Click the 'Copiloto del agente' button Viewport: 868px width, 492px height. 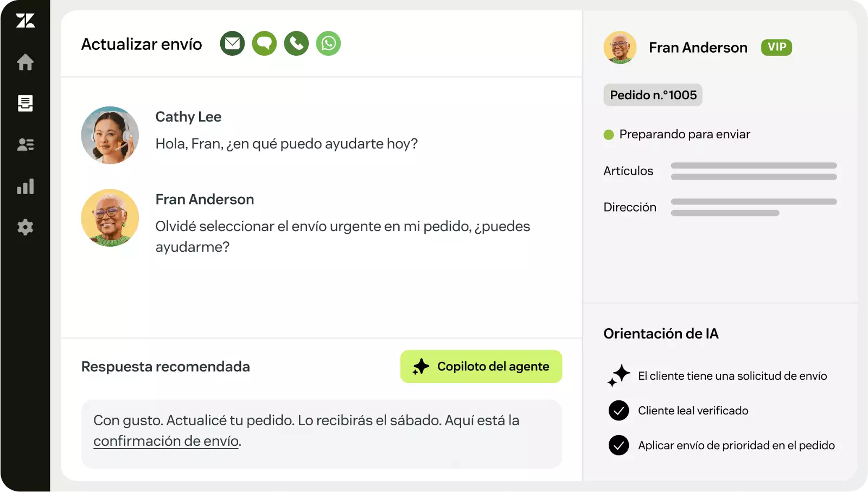pos(481,367)
